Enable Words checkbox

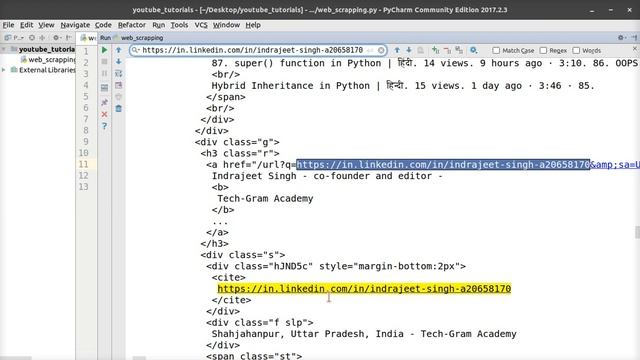[576, 50]
